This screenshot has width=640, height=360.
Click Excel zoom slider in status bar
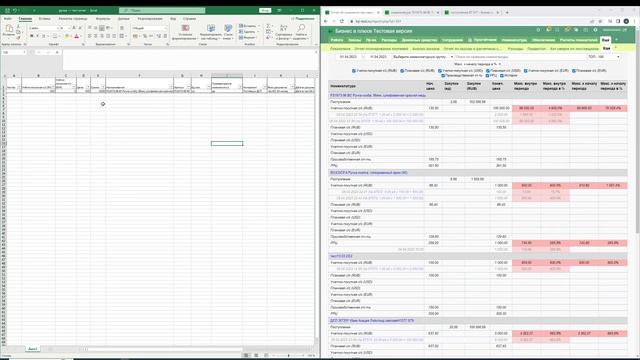[x=289, y=356]
